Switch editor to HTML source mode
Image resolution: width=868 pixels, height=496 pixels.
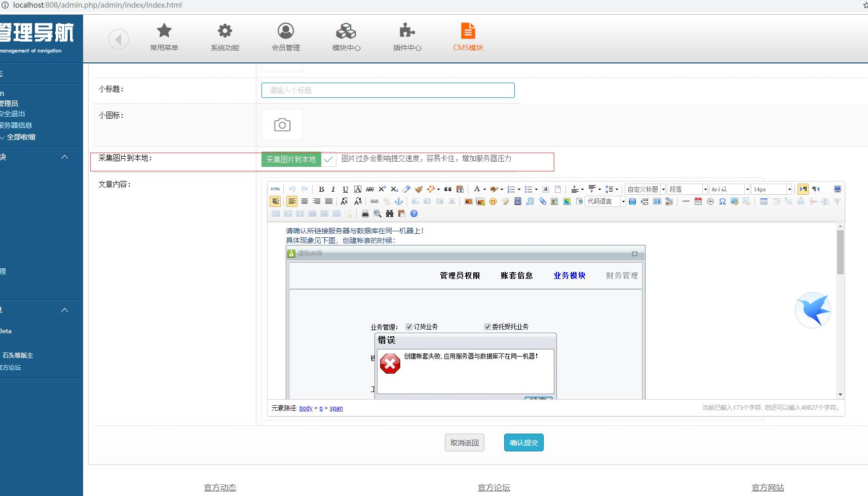275,189
